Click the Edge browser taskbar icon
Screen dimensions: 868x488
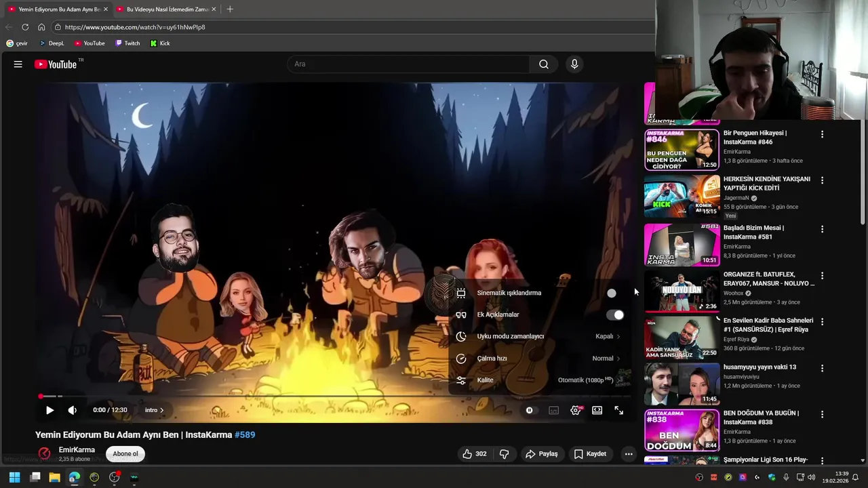[x=74, y=477]
